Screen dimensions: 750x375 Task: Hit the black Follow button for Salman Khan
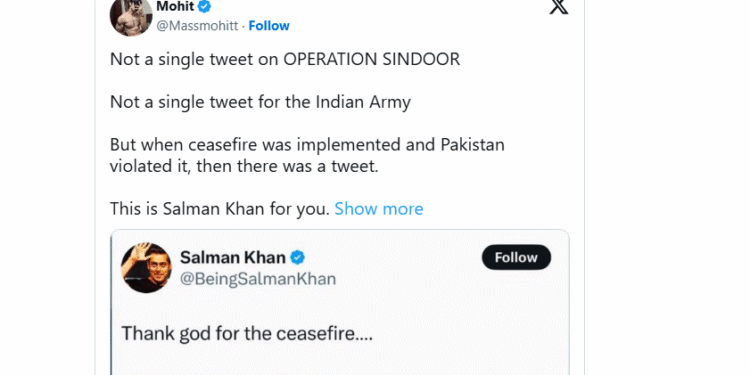point(516,257)
